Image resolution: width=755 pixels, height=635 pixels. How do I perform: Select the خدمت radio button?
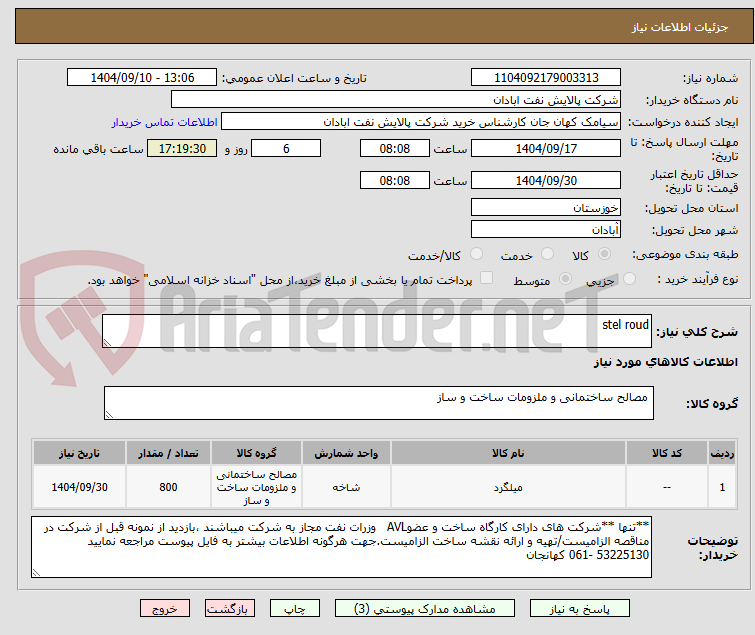coord(547,254)
